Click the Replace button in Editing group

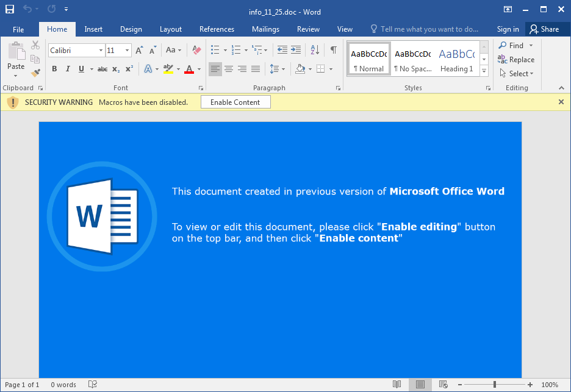pyautogui.click(x=516, y=60)
